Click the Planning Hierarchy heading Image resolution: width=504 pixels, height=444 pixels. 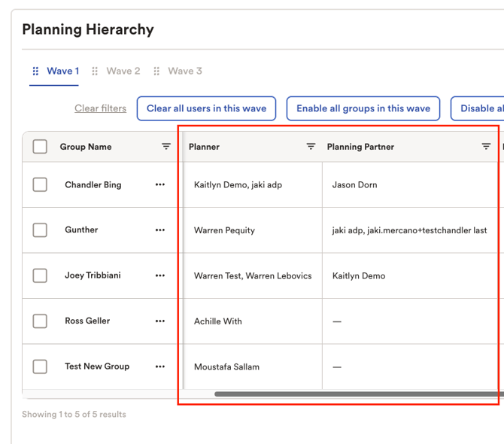pyautogui.click(x=88, y=29)
